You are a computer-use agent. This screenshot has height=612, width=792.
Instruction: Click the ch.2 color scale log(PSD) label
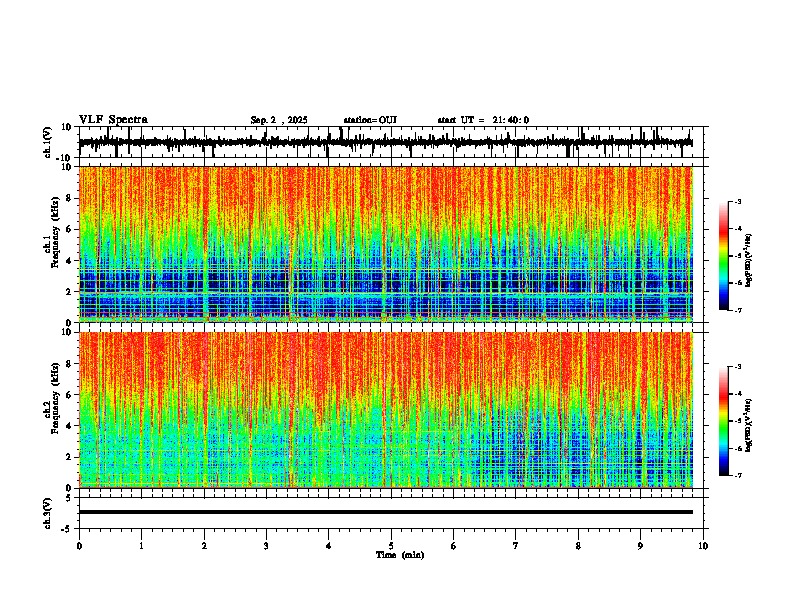pos(749,426)
